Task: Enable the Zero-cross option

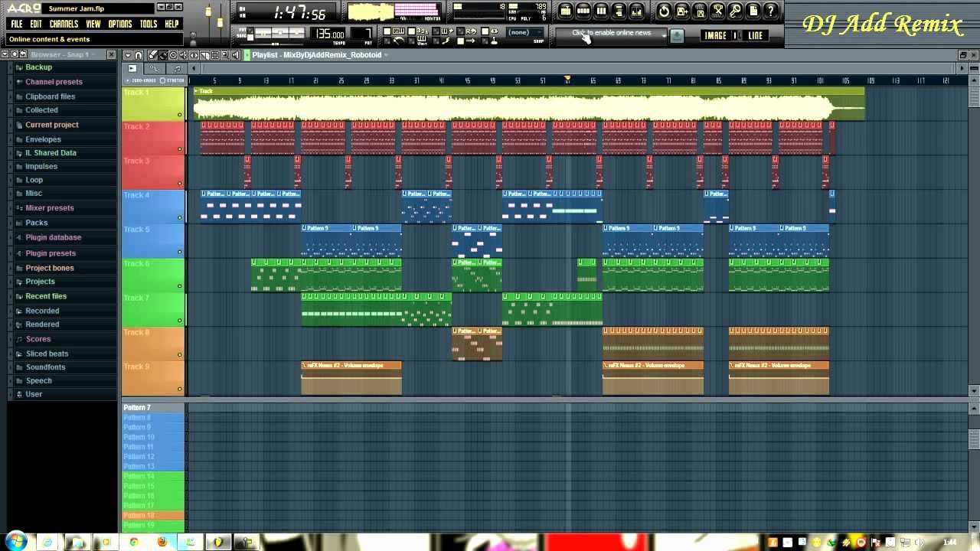Action: click(x=142, y=80)
